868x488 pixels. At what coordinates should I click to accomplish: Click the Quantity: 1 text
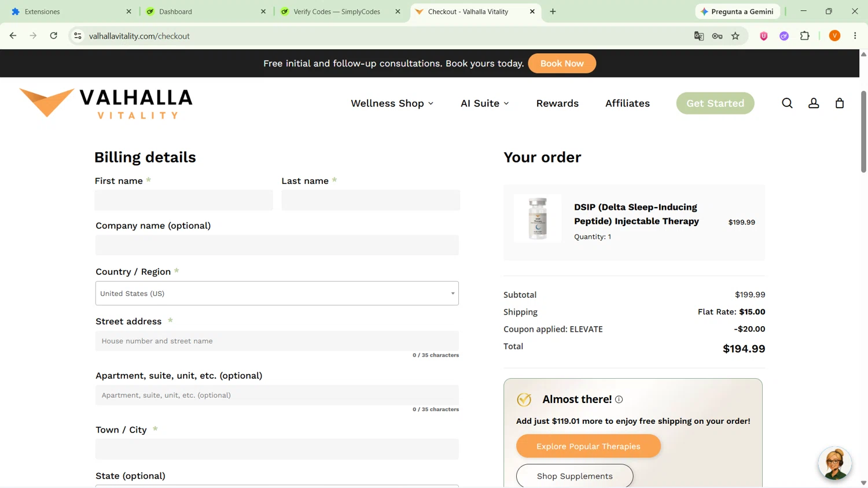pyautogui.click(x=593, y=236)
